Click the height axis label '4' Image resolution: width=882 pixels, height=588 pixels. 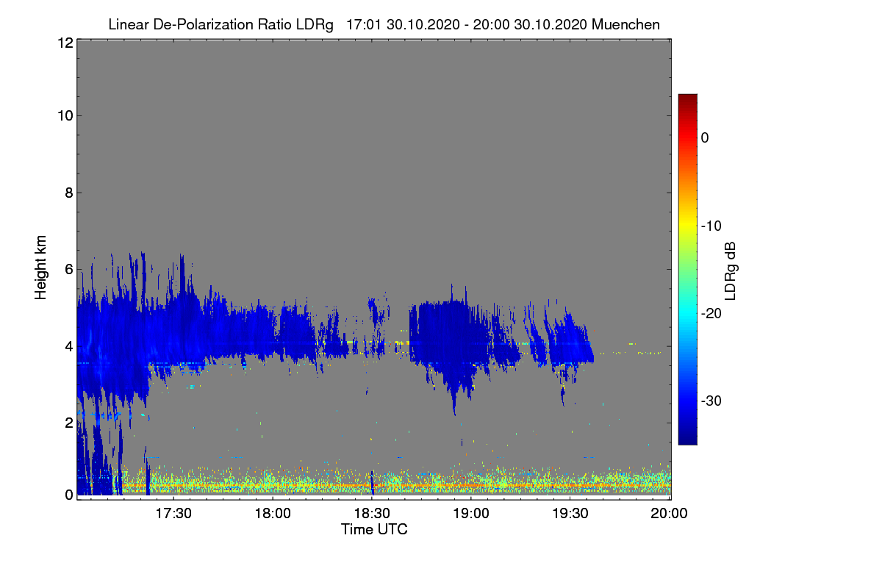click(x=68, y=346)
